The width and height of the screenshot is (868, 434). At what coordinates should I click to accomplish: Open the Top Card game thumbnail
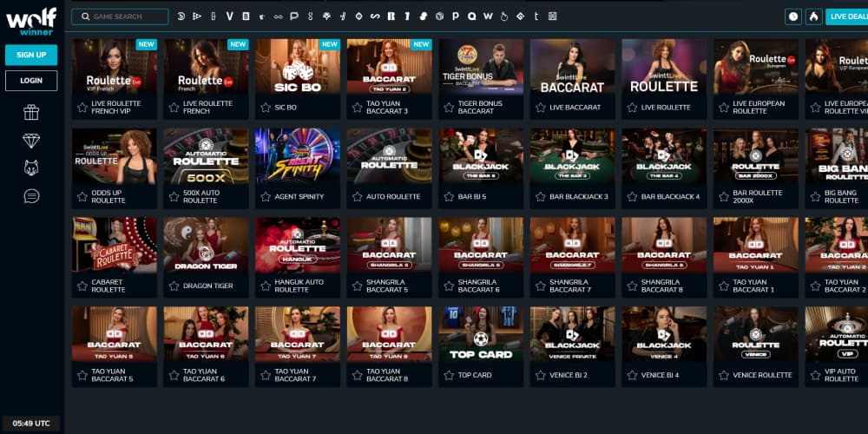(481, 334)
